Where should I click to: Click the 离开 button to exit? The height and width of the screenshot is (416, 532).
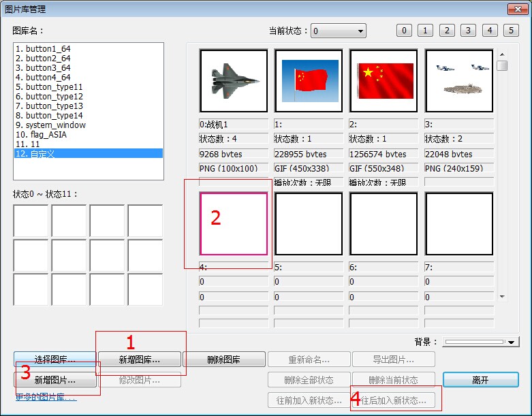click(480, 380)
